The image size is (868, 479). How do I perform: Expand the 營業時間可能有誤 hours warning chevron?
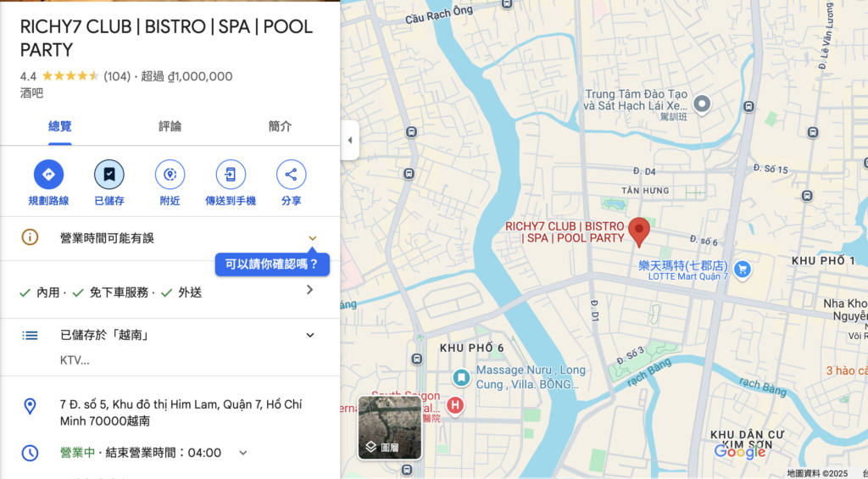click(x=312, y=238)
